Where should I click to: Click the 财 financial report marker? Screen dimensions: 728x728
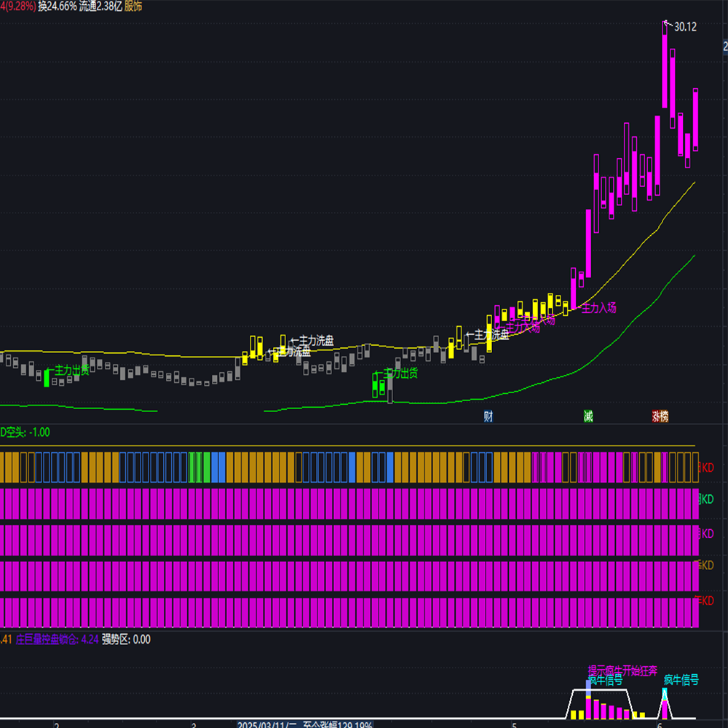click(488, 416)
